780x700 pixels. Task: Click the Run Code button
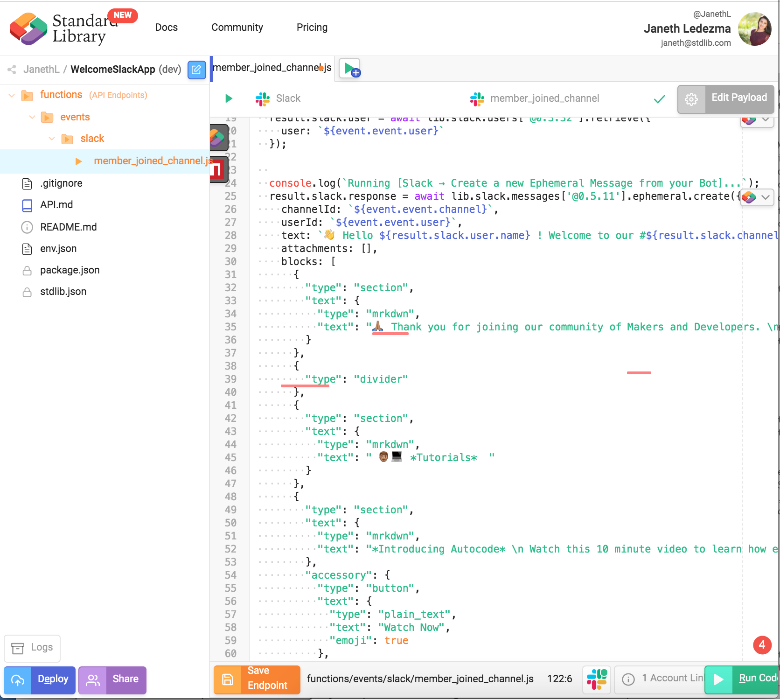tap(742, 679)
